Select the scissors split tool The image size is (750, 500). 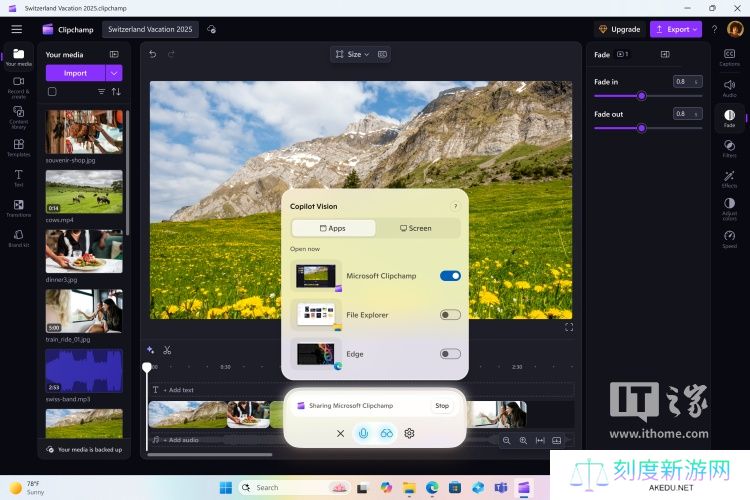tap(167, 350)
